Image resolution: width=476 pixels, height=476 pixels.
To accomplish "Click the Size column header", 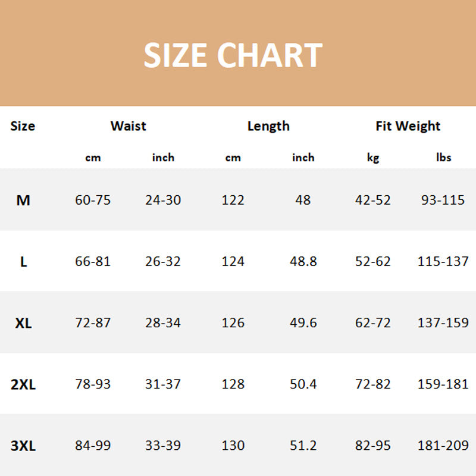I will 23,126.
